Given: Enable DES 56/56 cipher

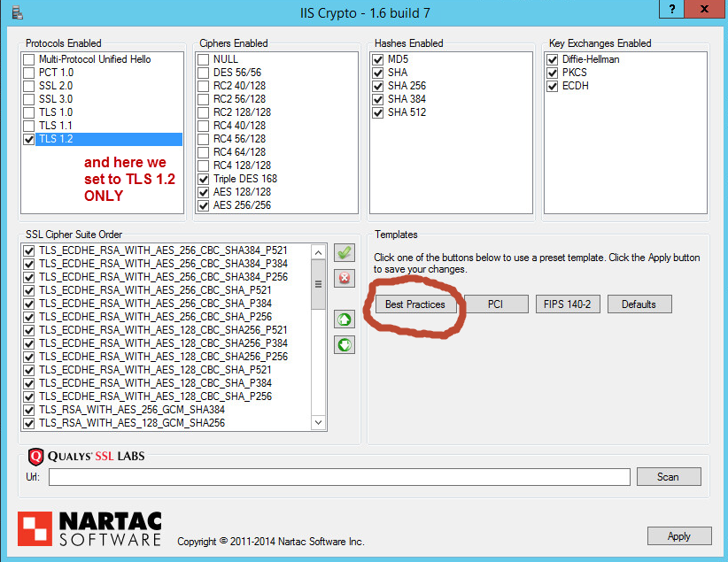Looking at the screenshot, I should click(203, 73).
